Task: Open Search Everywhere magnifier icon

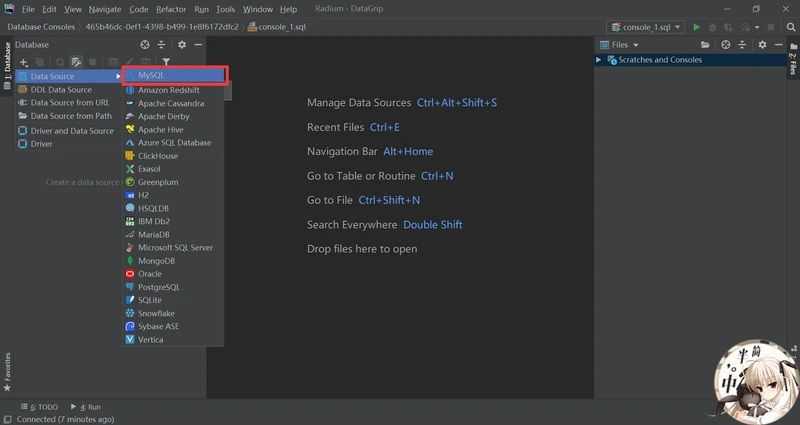Action: 791,27
